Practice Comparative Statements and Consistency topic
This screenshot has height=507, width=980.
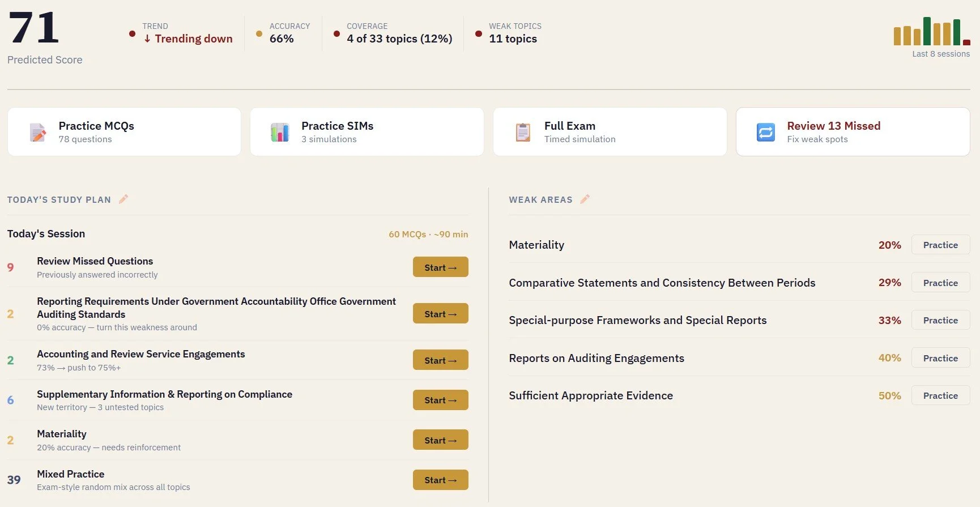[940, 282]
